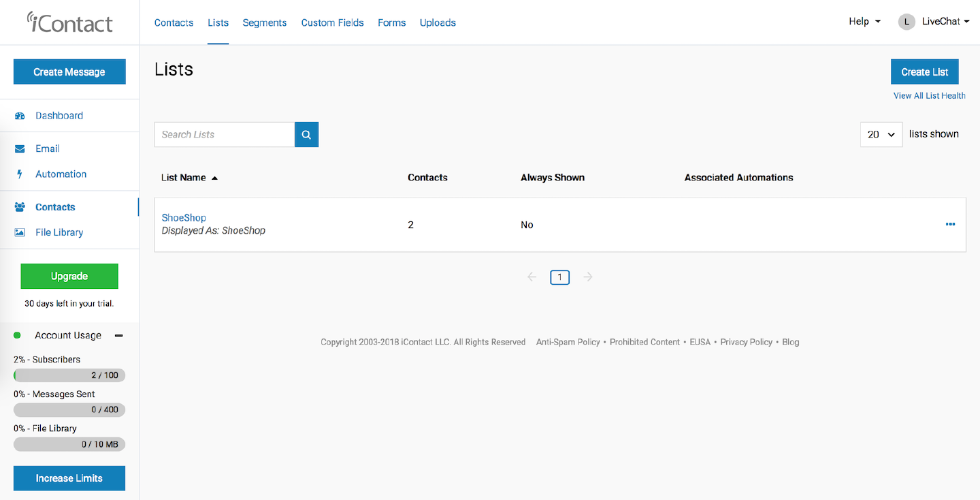Screen dimensions: 980x500
Task: Click the Always Shown column header
Action: [553, 178]
